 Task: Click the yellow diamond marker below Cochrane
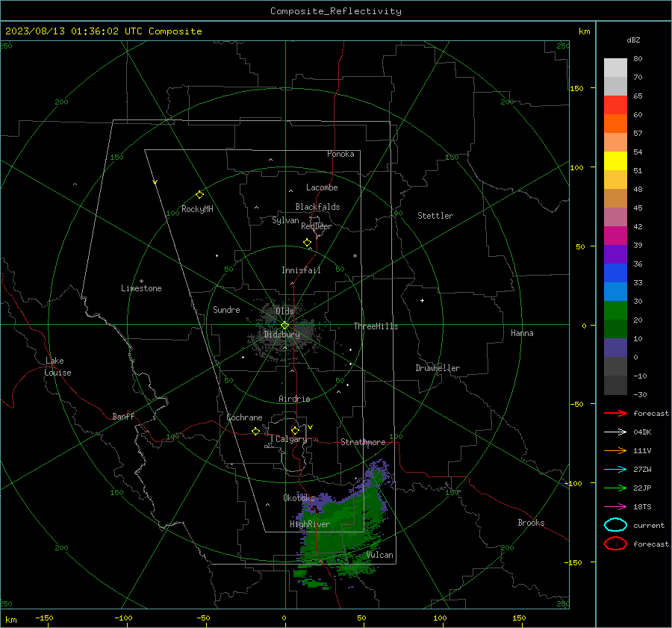(256, 431)
